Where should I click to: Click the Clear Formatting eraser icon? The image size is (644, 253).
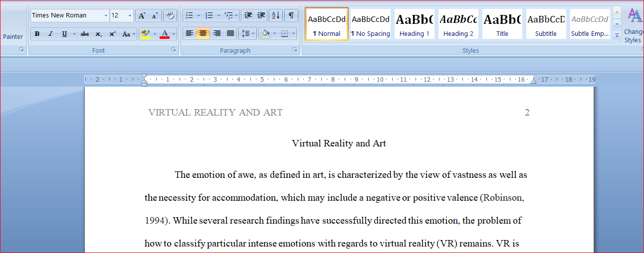pos(171,15)
